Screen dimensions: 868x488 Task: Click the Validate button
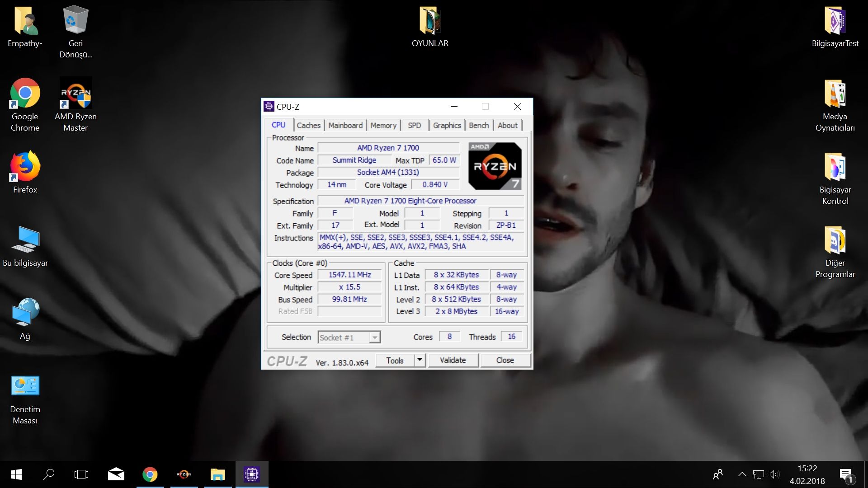[453, 360]
